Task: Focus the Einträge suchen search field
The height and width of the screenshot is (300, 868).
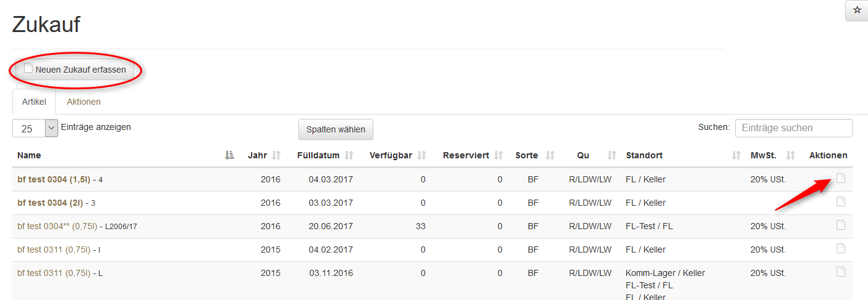Action: tap(794, 128)
